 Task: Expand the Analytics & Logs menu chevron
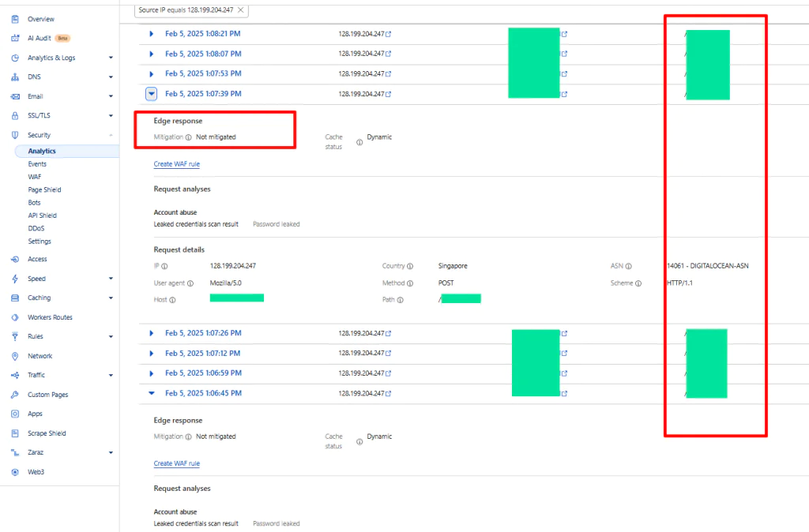point(111,58)
